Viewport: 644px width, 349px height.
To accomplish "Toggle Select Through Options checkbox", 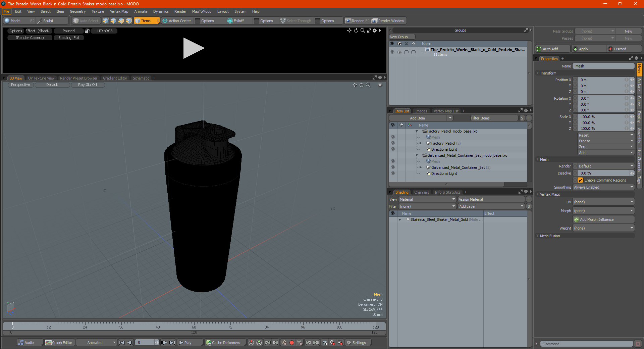I will pos(318,21).
